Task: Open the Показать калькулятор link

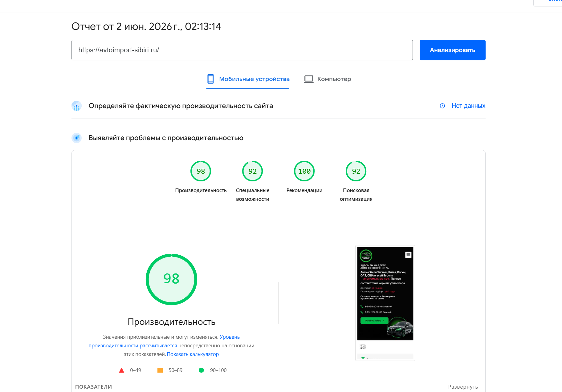Action: tap(193, 354)
